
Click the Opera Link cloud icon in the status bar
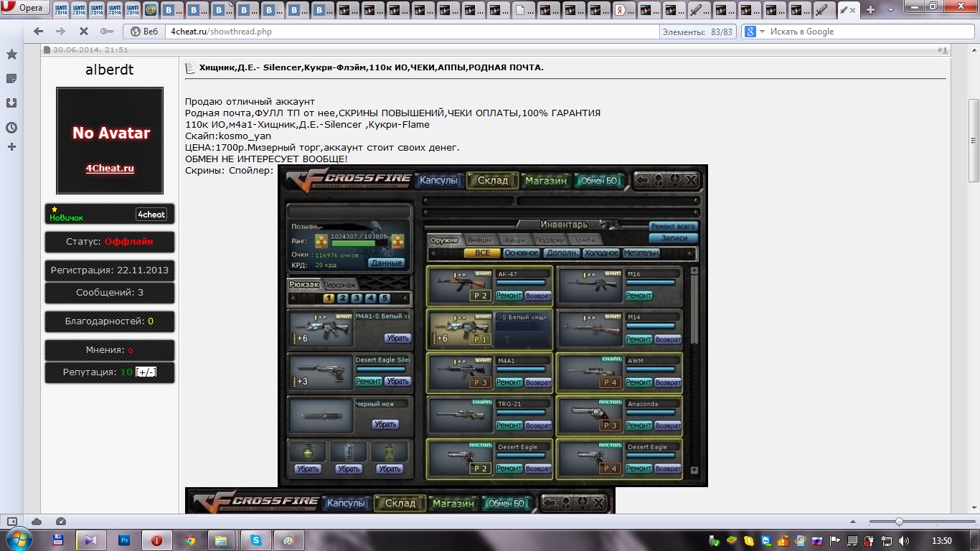[x=37, y=521]
